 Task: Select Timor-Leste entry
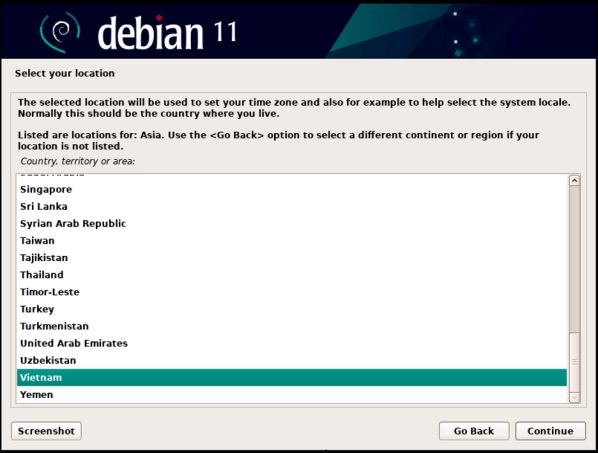coord(292,292)
